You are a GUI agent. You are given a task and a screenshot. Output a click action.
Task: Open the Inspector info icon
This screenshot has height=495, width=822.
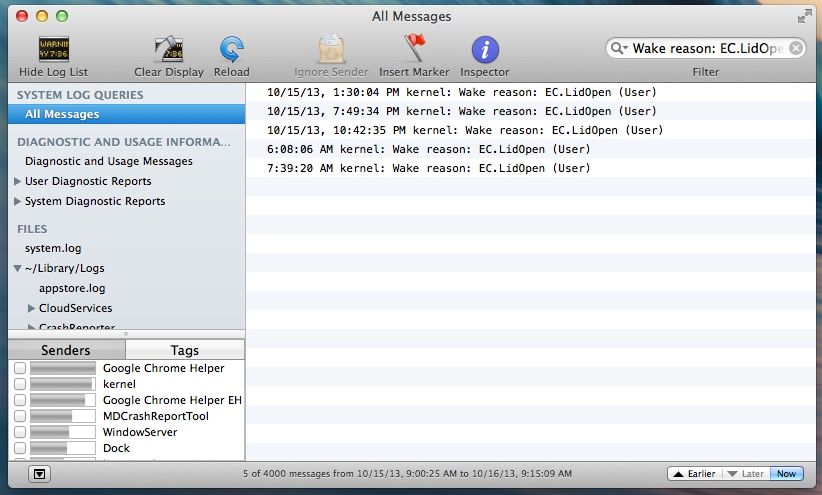pyautogui.click(x=485, y=50)
